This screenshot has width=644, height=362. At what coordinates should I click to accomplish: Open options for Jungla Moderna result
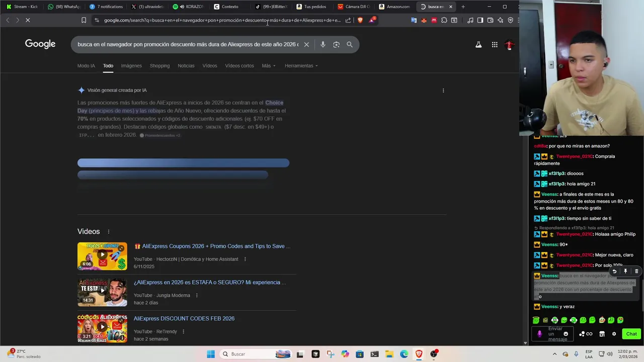pyautogui.click(x=197, y=296)
